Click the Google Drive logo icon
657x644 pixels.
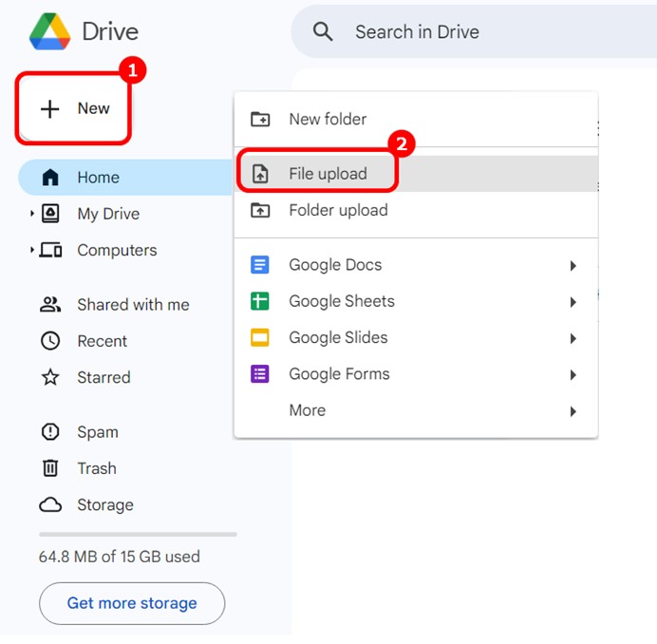tap(49, 32)
